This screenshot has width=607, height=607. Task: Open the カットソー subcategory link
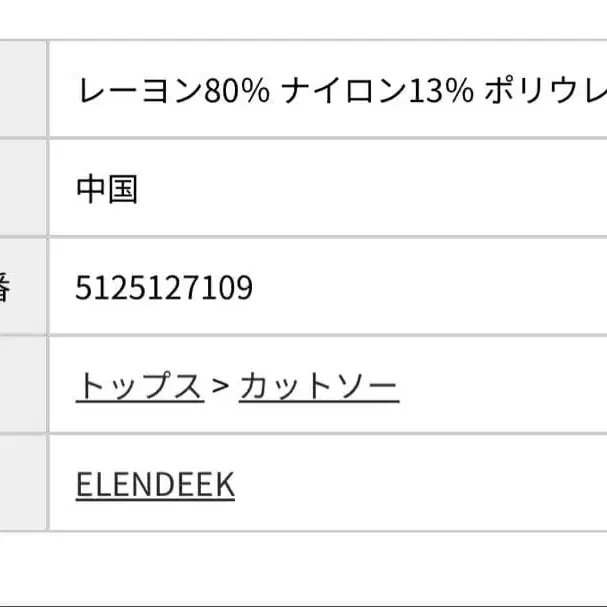pyautogui.click(x=319, y=387)
